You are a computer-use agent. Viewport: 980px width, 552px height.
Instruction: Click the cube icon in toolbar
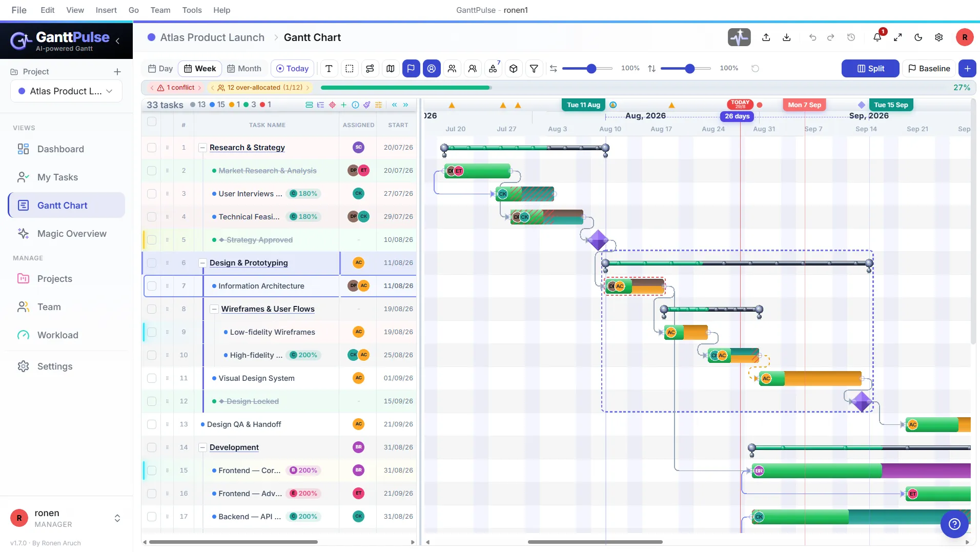(x=514, y=69)
